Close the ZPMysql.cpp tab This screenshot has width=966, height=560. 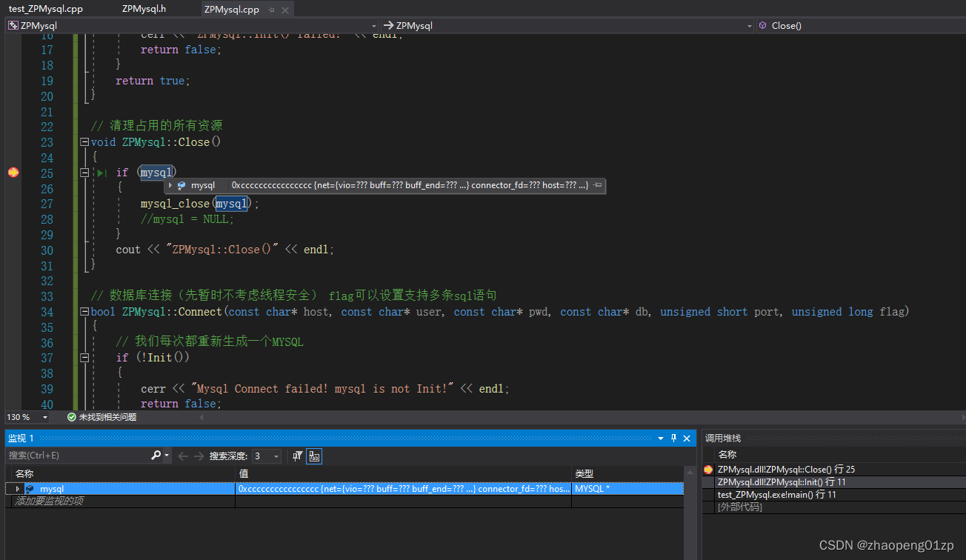[285, 10]
